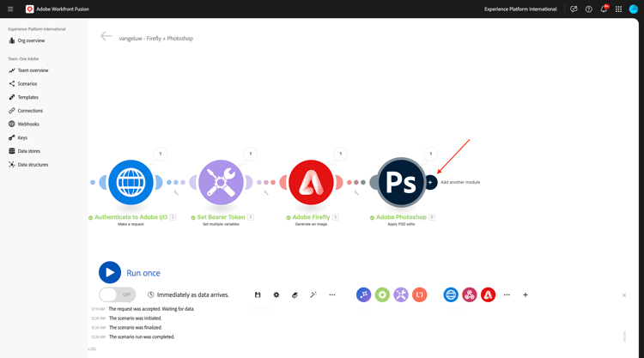Image resolution: width=644 pixels, height=358 pixels.
Task: Click filter wrench between Firefly and Photoshop
Action: point(356,192)
